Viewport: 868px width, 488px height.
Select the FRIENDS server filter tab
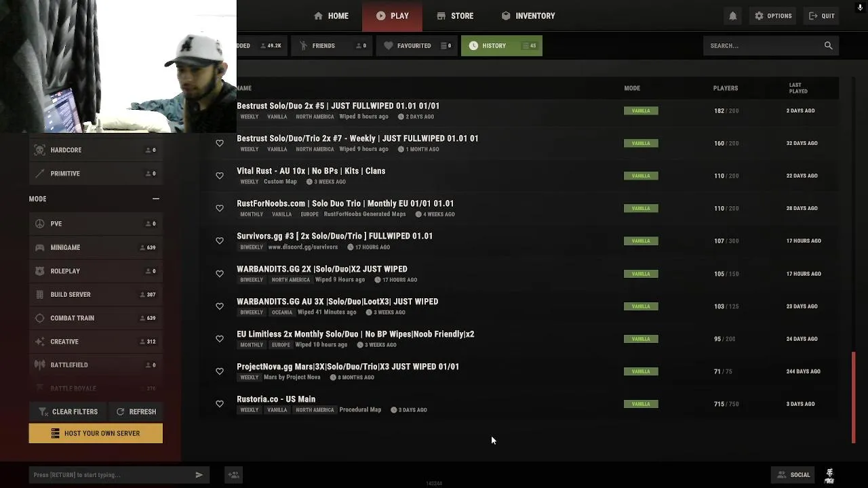pyautogui.click(x=332, y=45)
